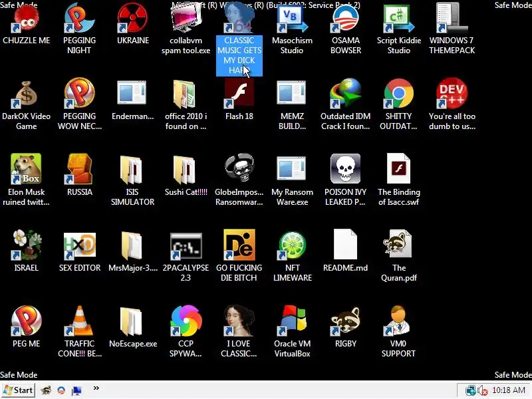Open the Start menu
The width and height of the screenshot is (532, 399).
(18, 390)
